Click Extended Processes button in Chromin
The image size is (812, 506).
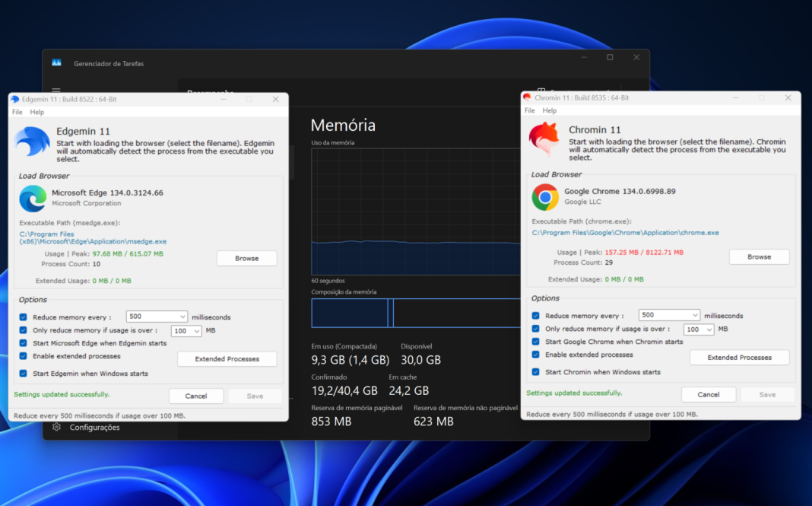(739, 358)
